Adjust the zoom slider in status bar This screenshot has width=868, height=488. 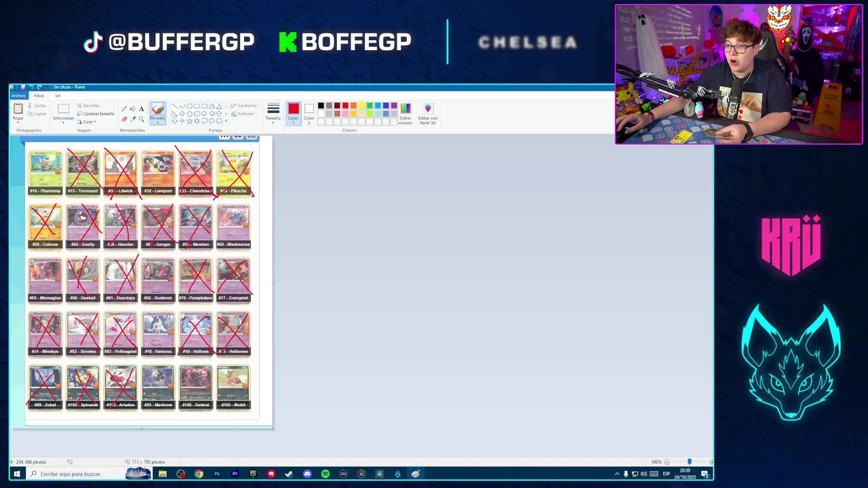pos(690,462)
